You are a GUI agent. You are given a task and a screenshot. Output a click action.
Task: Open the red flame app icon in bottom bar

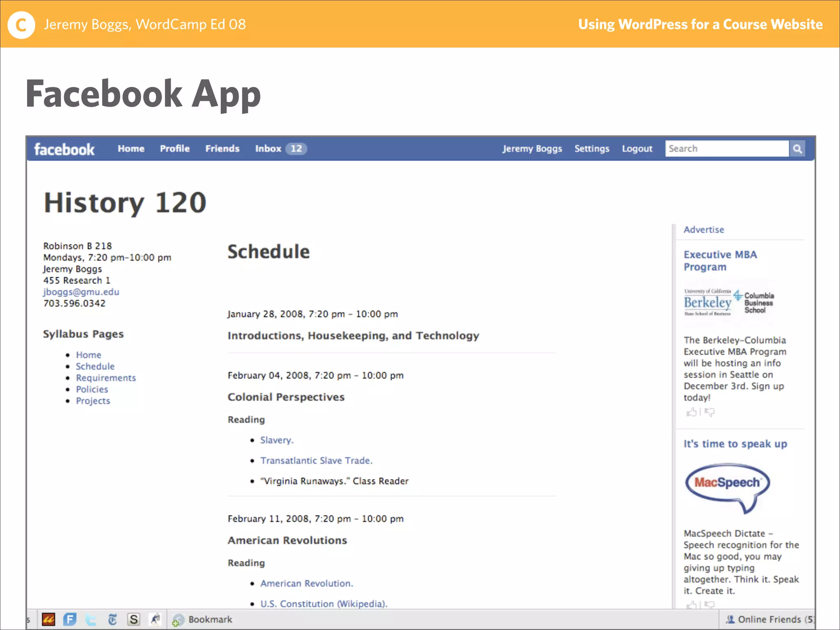pos(48,619)
